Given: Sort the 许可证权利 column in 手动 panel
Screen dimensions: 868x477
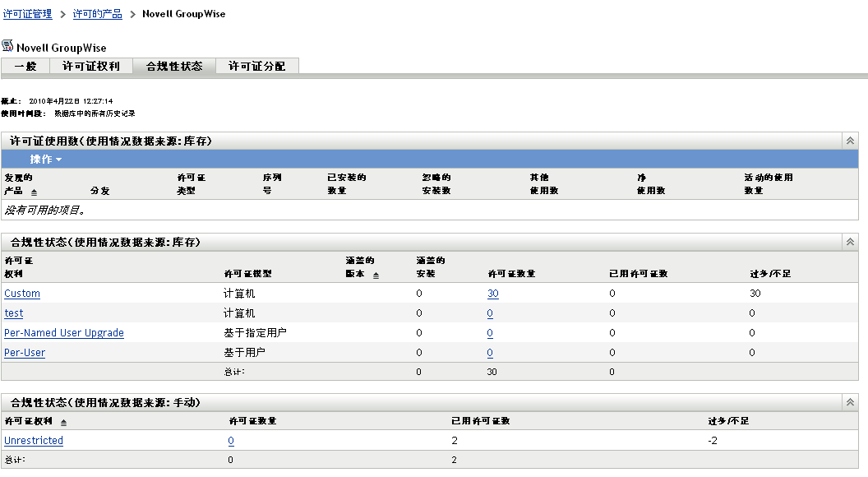Looking at the screenshot, I should (64, 422).
